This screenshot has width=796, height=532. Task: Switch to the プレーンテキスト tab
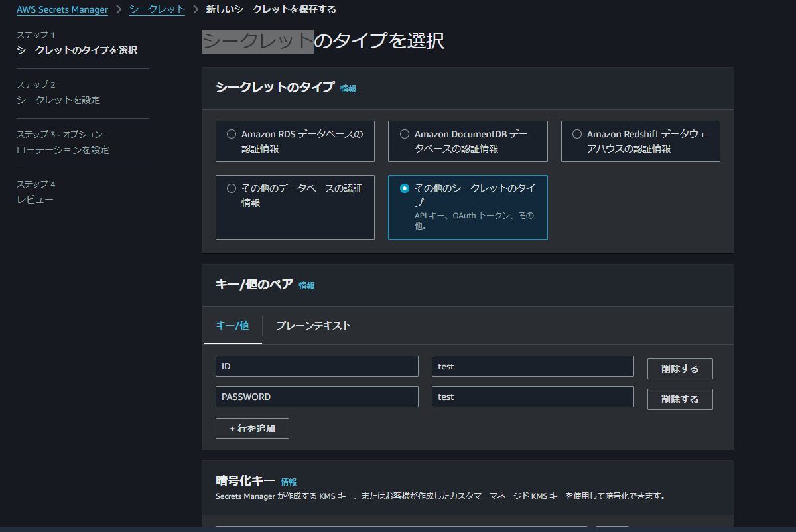pyautogui.click(x=314, y=326)
